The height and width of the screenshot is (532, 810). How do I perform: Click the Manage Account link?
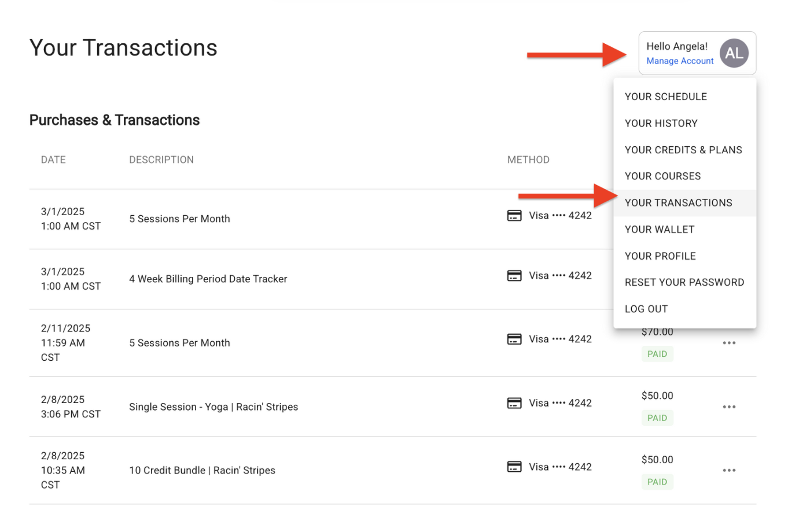680,61
